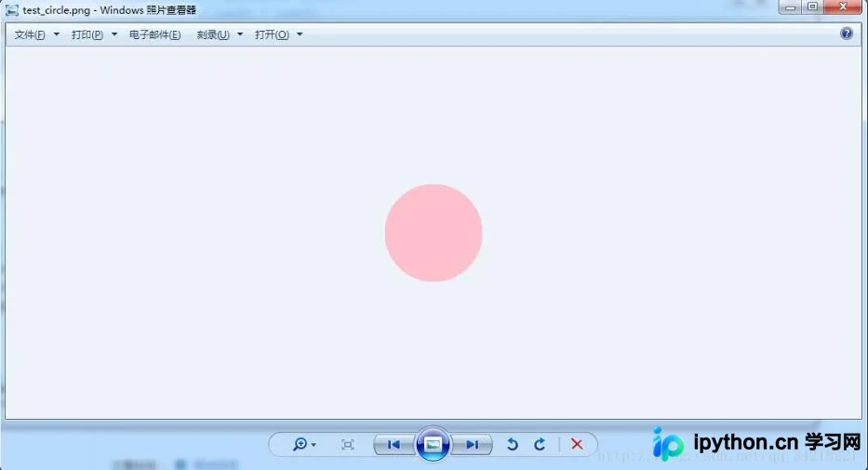The width and height of the screenshot is (868, 470).
Task: Go to the next image
Action: [x=472, y=445]
